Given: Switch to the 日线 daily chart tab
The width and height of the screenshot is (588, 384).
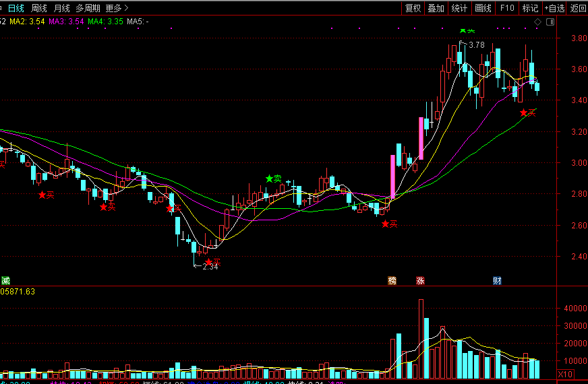Looking at the screenshot, I should coord(16,8).
